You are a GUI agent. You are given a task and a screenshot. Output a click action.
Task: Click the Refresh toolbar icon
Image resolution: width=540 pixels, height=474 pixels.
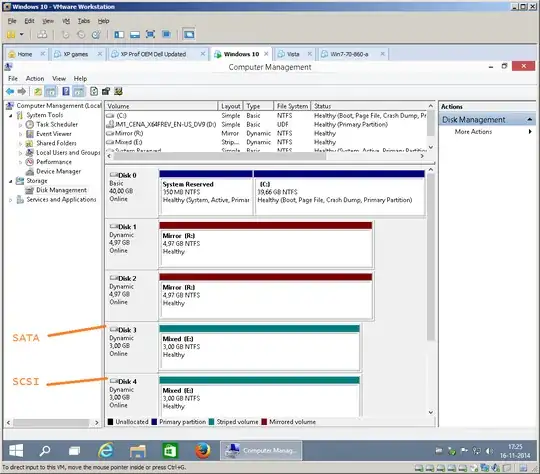coord(94,92)
